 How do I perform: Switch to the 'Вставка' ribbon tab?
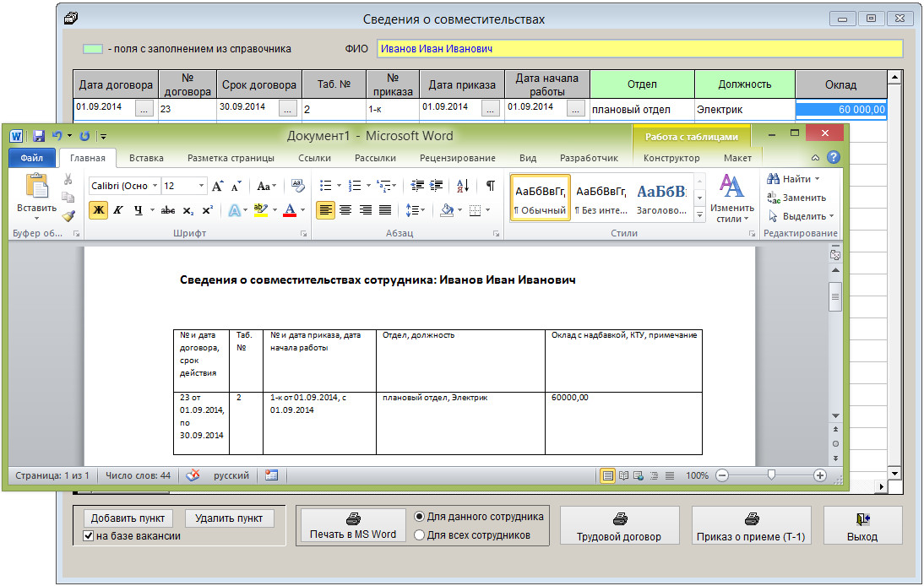click(x=146, y=158)
